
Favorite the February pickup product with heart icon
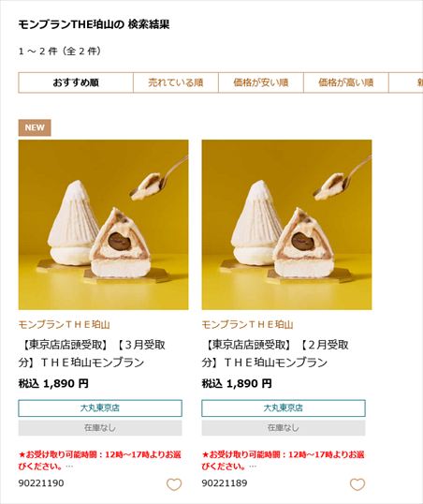[x=357, y=484]
